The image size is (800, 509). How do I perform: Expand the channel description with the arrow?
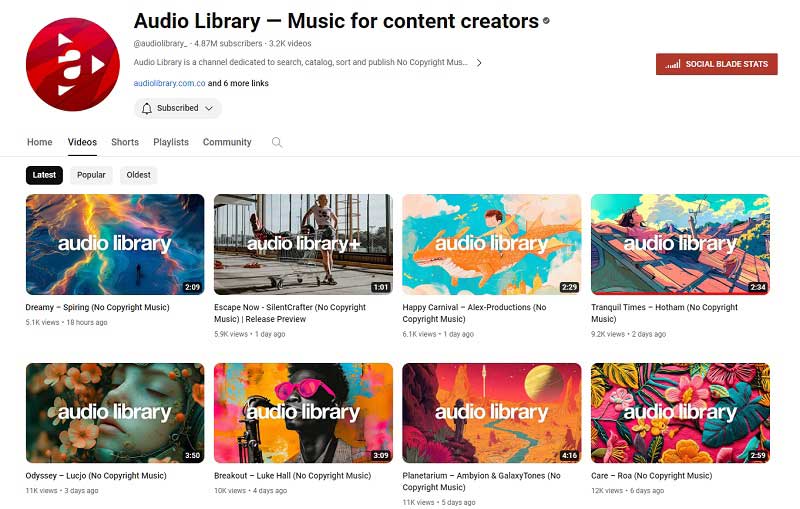[479, 63]
